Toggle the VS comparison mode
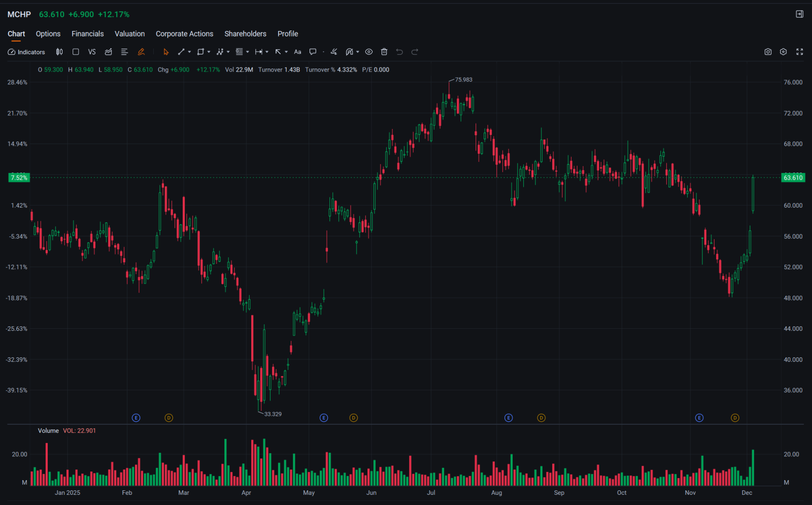Screen dimensions: 812x505 92,51
